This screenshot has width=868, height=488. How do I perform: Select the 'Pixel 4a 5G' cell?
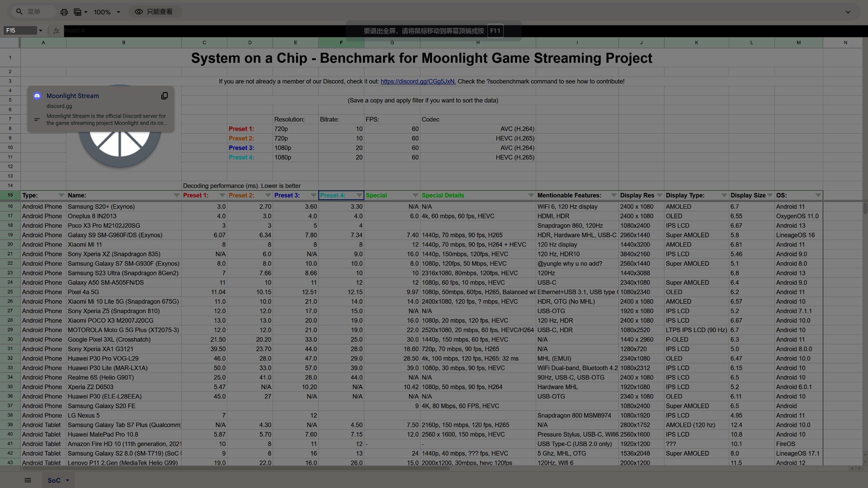coord(124,292)
